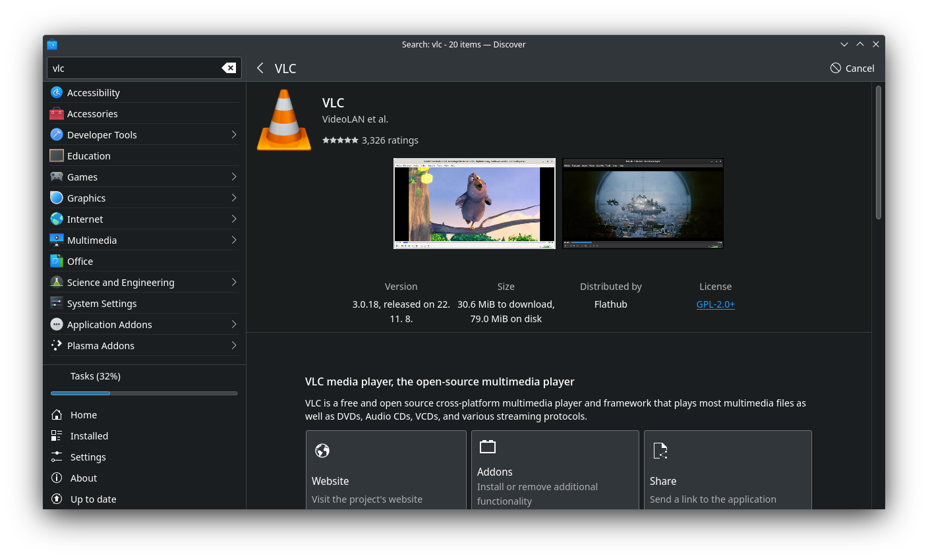Viewport: 928px width, 560px height.
Task: Click the Application Addons icon
Action: tap(57, 324)
